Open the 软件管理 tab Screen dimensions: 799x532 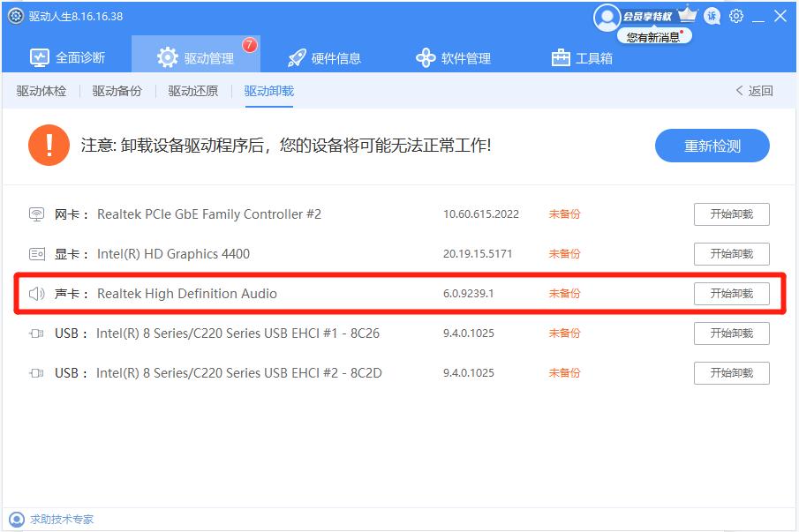461,56
